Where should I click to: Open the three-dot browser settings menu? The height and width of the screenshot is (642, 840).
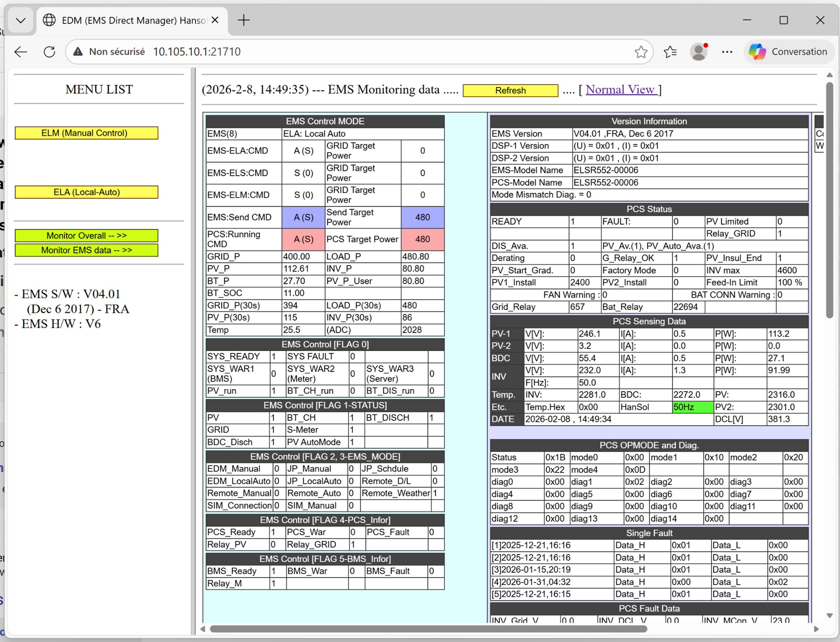coord(727,51)
